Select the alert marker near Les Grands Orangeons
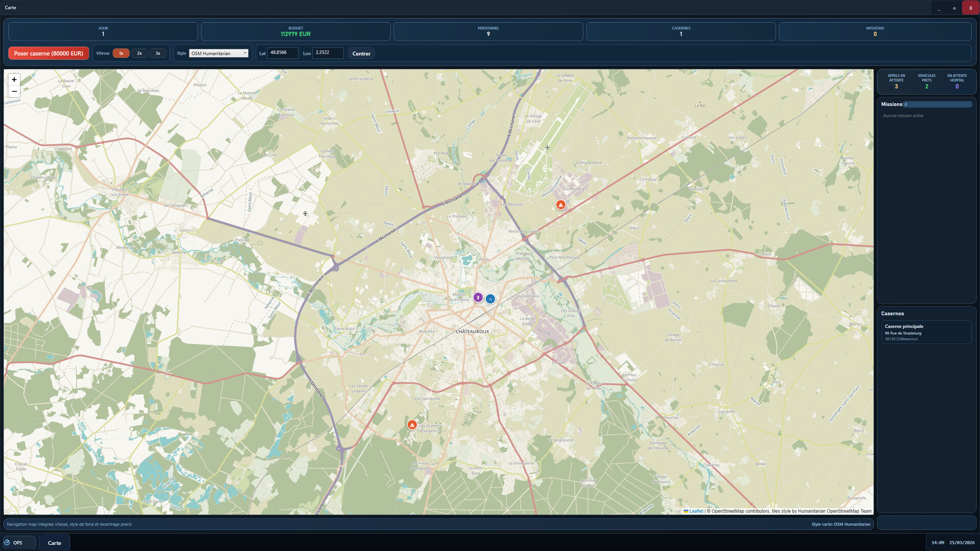Image resolution: width=980 pixels, height=551 pixels. (412, 424)
